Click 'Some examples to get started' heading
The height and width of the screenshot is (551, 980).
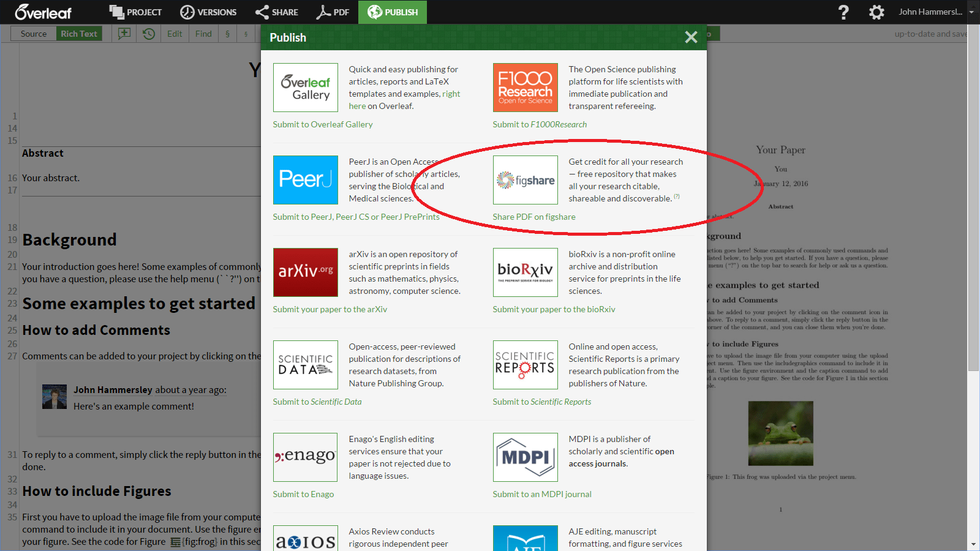[139, 304]
